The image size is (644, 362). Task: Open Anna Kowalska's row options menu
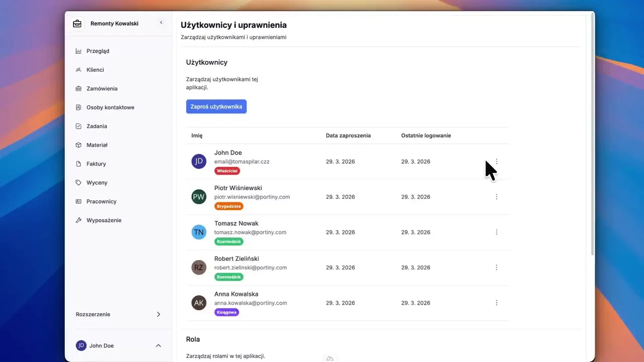tap(497, 303)
